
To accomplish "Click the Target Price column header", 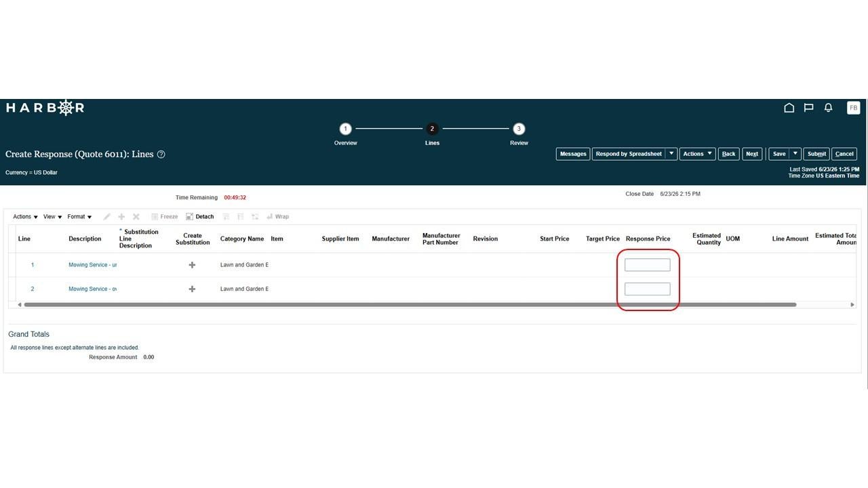I will (603, 239).
